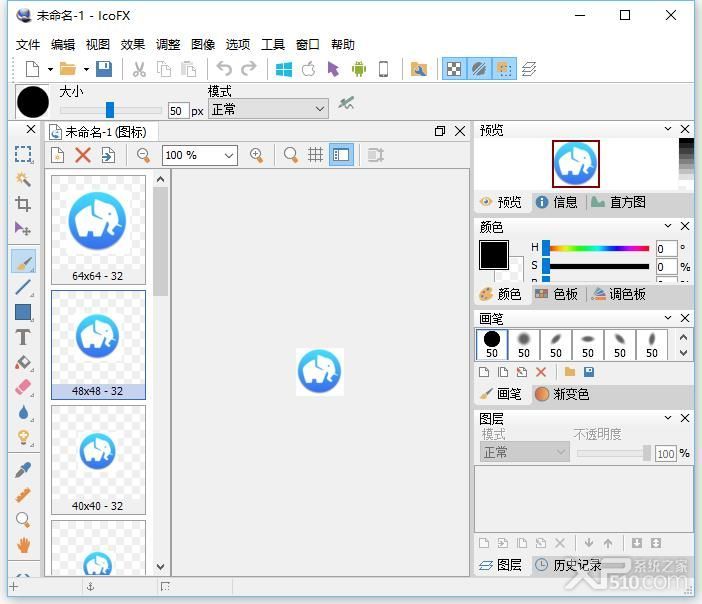Select the text tool

click(x=23, y=337)
